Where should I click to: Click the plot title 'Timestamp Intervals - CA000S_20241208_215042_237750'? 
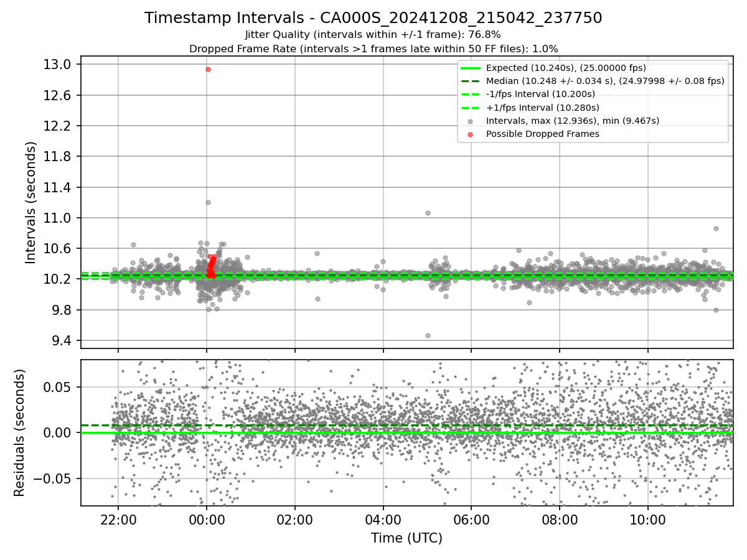374,18
